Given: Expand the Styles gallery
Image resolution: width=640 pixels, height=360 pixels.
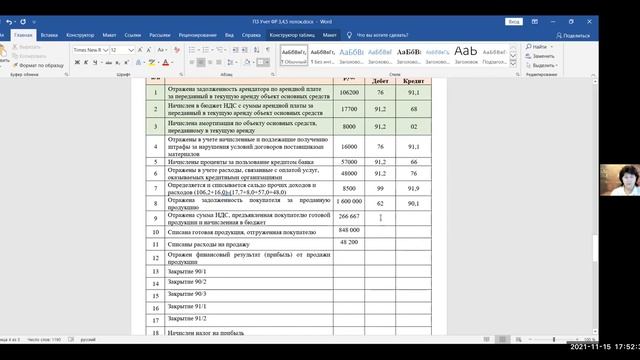Looking at the screenshot, I should coord(513,64).
